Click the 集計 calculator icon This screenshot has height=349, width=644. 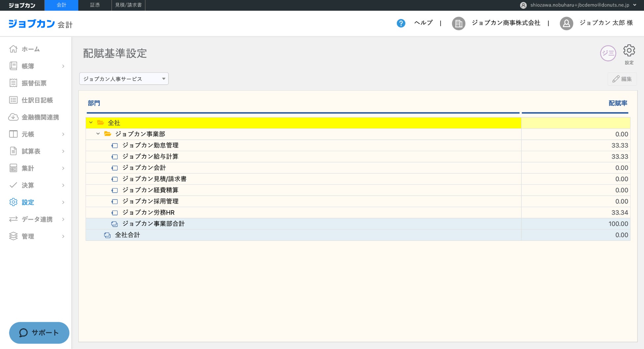tap(13, 168)
